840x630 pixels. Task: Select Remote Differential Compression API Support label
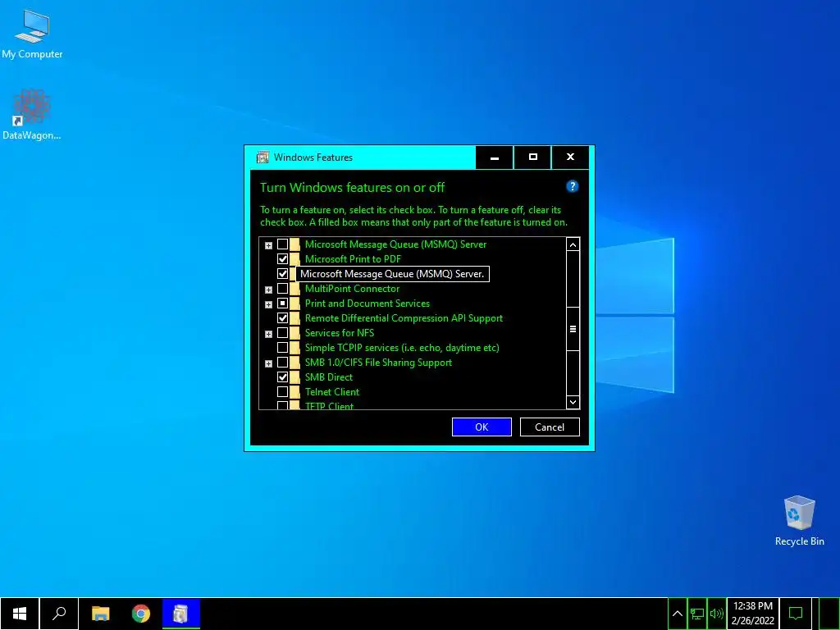point(404,318)
